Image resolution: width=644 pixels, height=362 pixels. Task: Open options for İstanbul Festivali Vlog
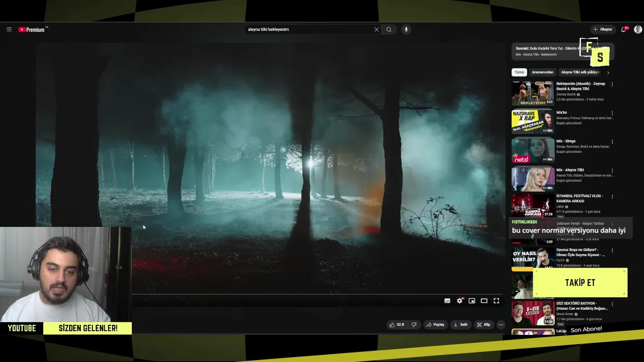pos(612,197)
